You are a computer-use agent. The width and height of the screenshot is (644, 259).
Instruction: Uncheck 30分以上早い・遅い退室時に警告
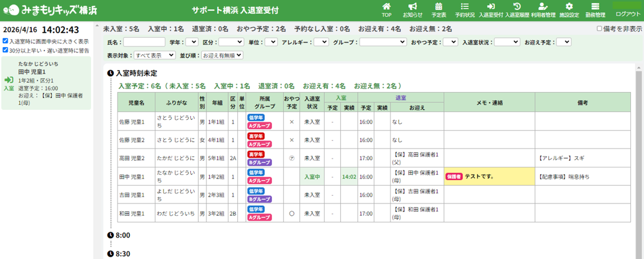click(x=5, y=50)
